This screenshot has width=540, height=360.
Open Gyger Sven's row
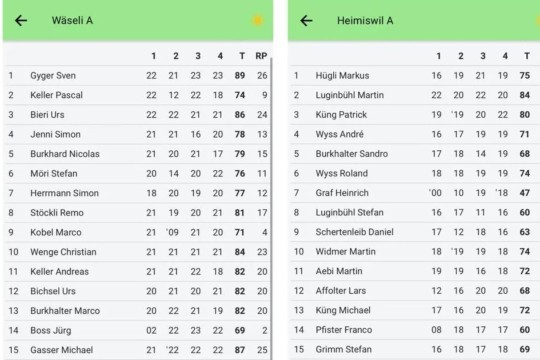(137, 75)
